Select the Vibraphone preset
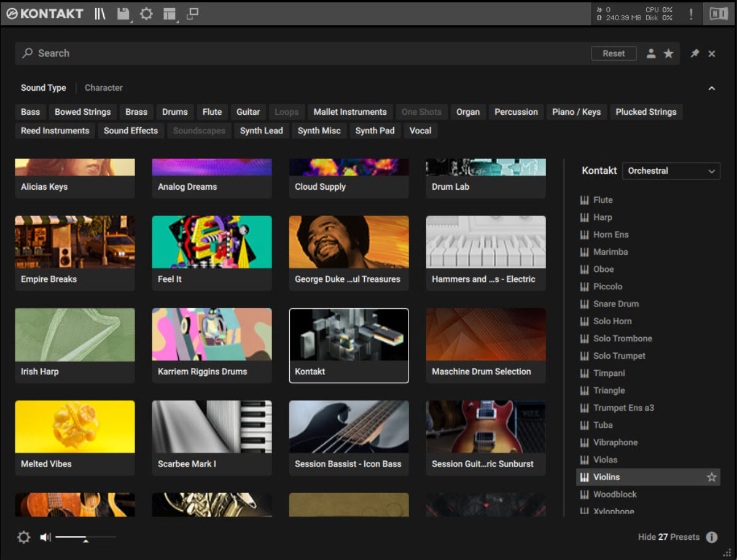737x560 pixels. (x=648, y=442)
